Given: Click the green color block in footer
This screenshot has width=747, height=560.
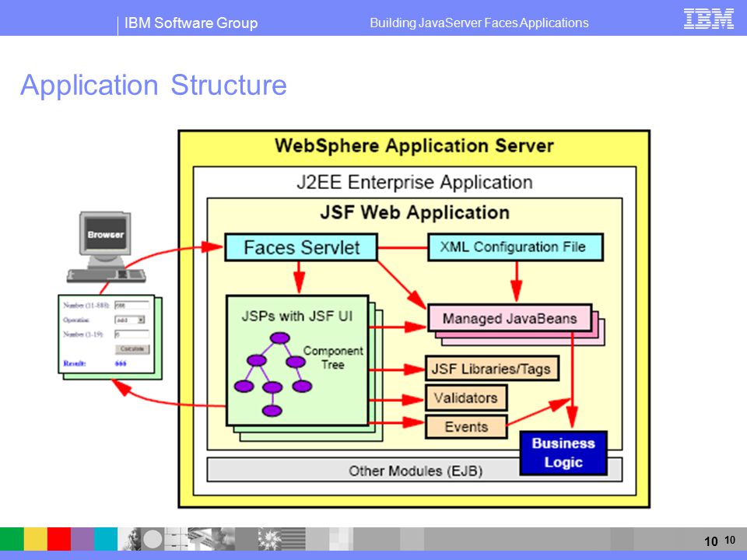Looking at the screenshot, I should pos(12,539).
